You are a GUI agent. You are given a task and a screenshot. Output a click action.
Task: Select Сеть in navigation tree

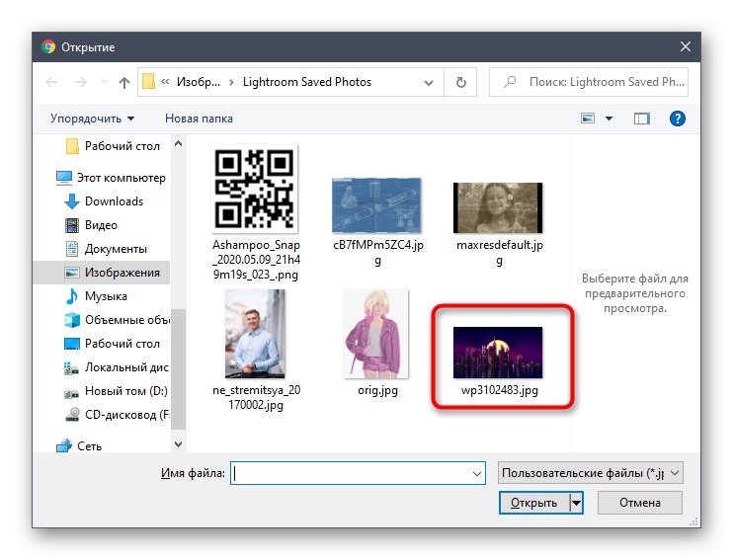point(79,446)
